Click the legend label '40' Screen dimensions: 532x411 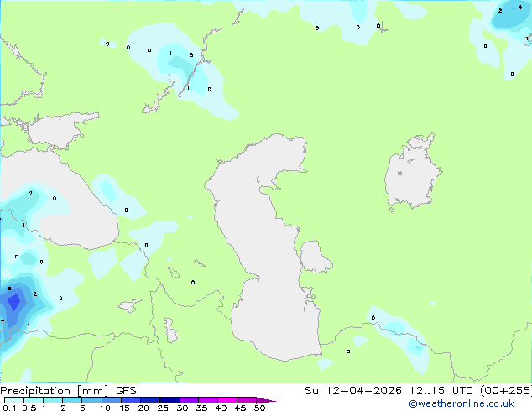221,408
